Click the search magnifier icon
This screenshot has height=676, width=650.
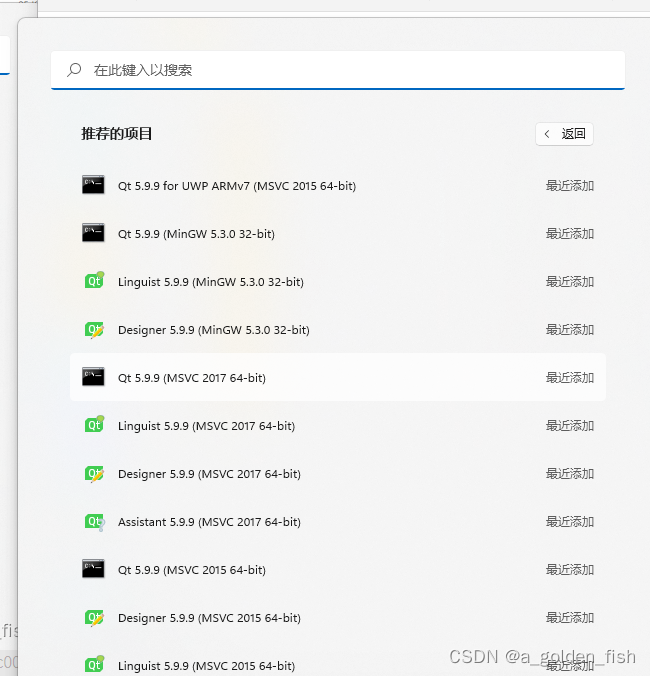pos(74,70)
